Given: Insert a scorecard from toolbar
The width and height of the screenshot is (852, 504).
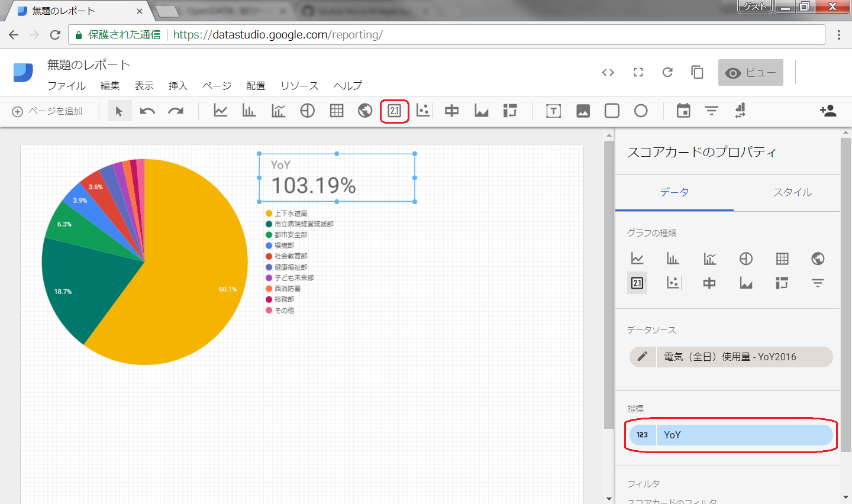Looking at the screenshot, I should (394, 111).
